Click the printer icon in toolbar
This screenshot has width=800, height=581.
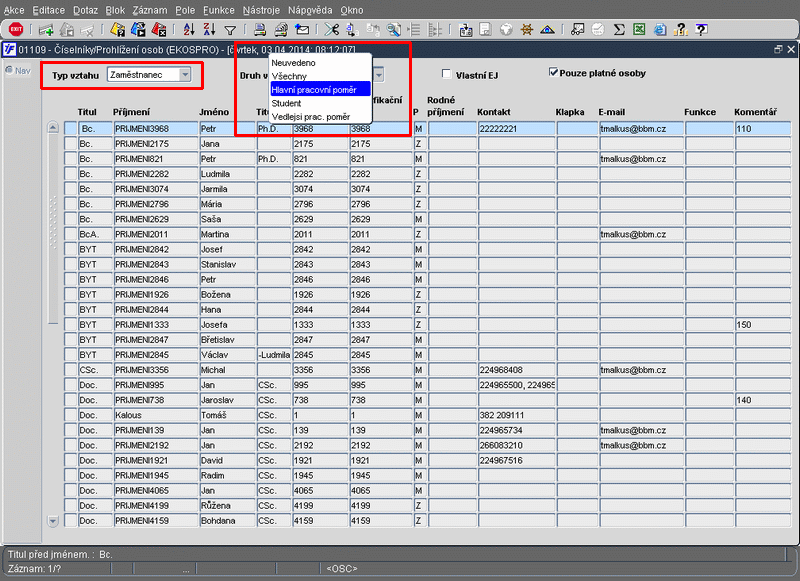pyautogui.click(x=260, y=30)
